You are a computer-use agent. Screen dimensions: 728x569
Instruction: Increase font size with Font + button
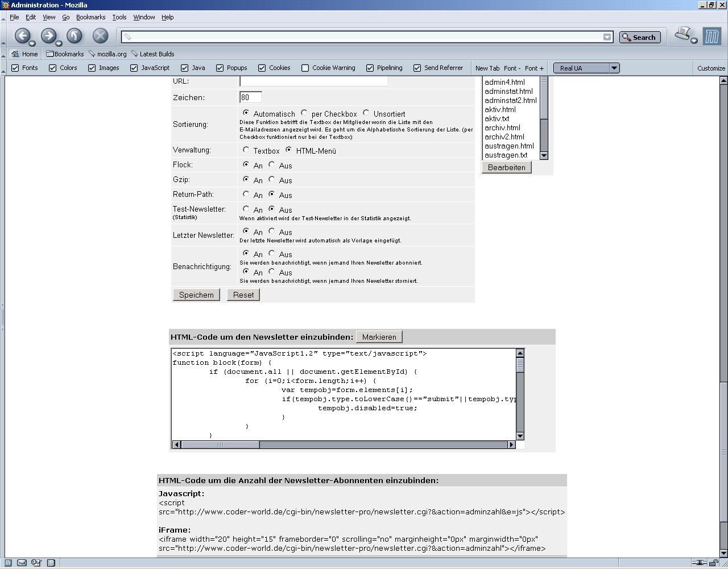click(534, 68)
